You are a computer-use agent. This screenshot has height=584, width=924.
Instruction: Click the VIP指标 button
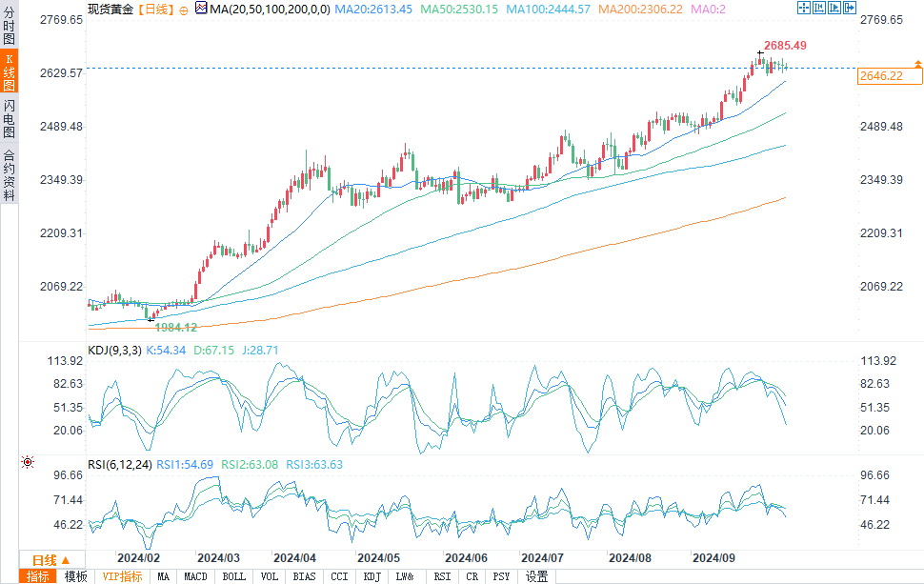(x=122, y=576)
